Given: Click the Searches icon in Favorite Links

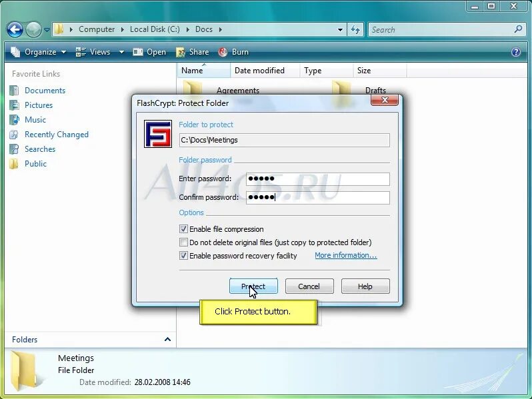Looking at the screenshot, I should click(14, 149).
